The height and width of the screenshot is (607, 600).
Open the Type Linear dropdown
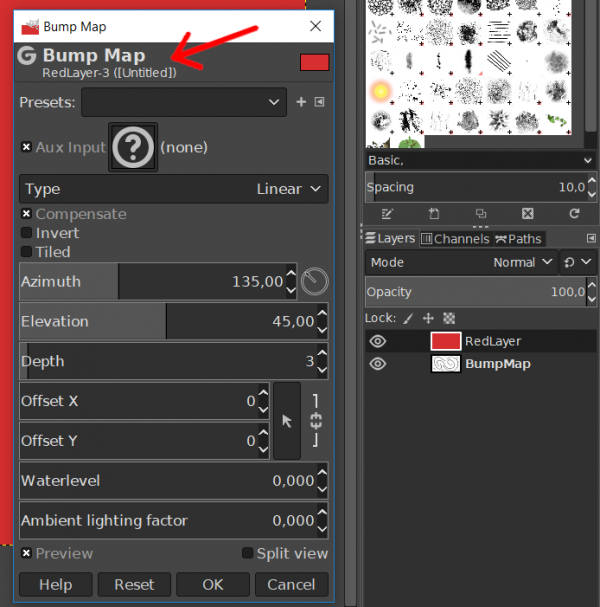point(174,189)
